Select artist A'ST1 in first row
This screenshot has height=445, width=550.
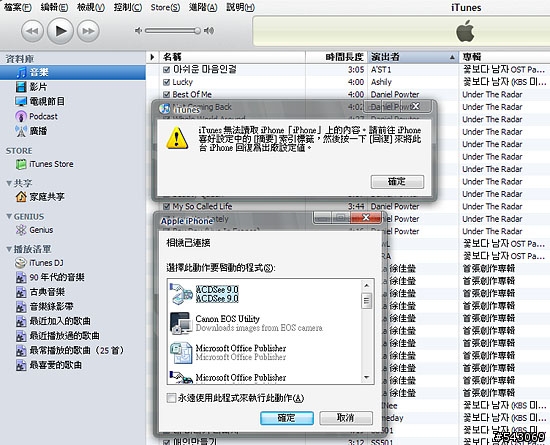[x=381, y=70]
